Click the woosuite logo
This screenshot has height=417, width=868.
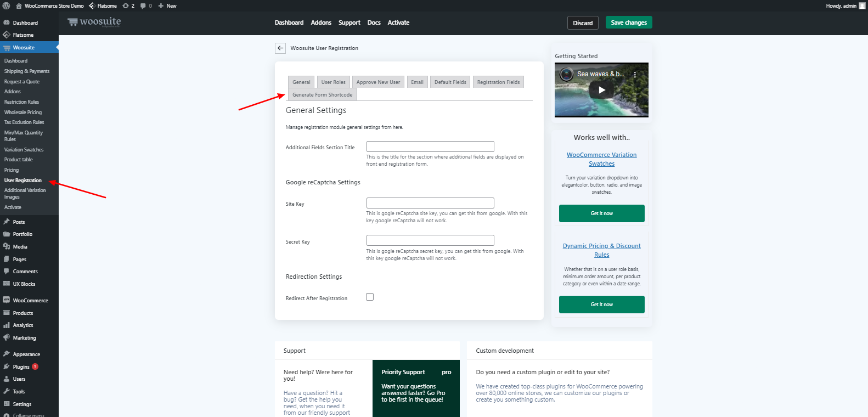tap(94, 22)
